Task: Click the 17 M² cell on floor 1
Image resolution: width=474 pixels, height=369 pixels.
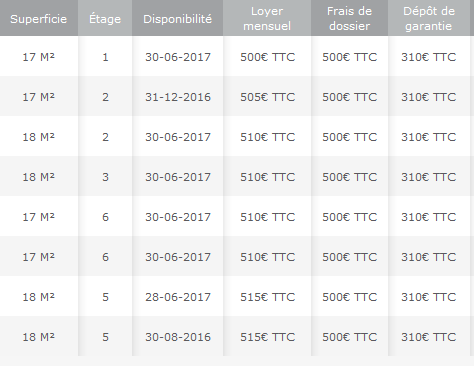Action: (x=39, y=57)
